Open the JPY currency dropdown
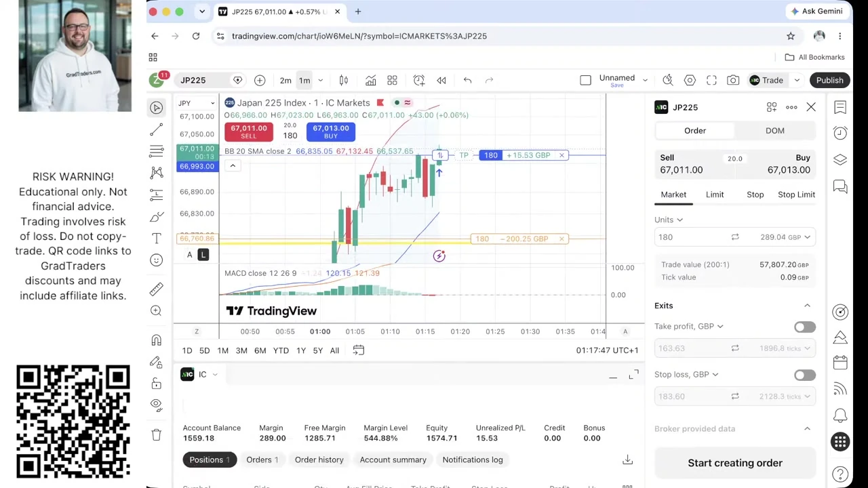The height and width of the screenshot is (488, 868). (x=197, y=103)
